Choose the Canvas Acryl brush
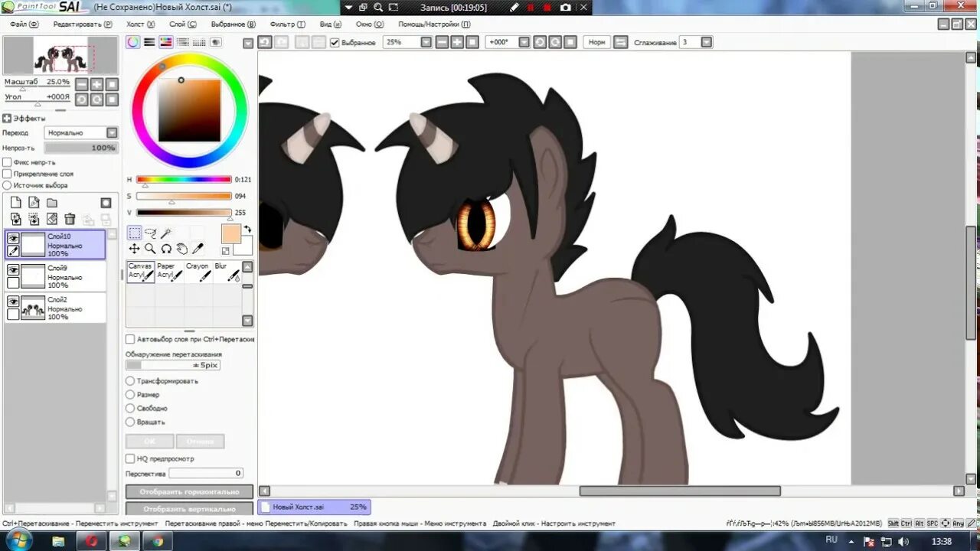This screenshot has width=980, height=551. click(140, 272)
